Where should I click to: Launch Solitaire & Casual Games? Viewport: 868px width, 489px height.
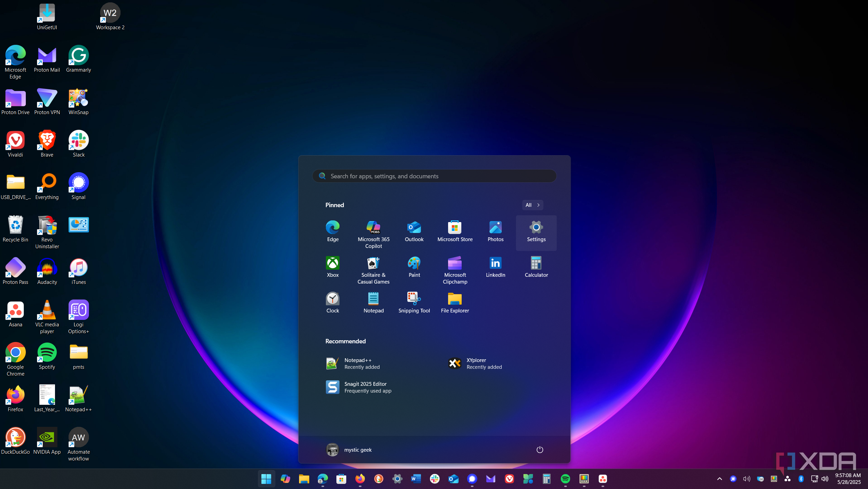click(373, 270)
